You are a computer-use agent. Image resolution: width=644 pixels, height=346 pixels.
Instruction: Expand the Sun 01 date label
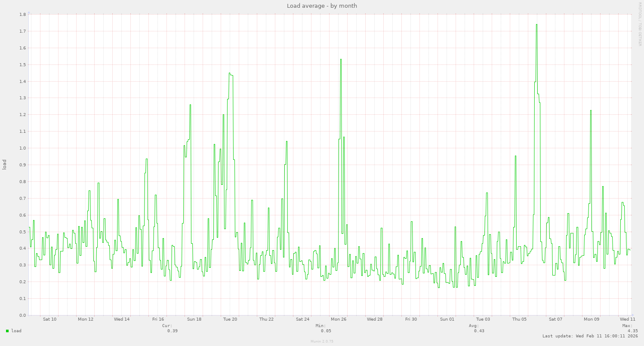pos(447,319)
